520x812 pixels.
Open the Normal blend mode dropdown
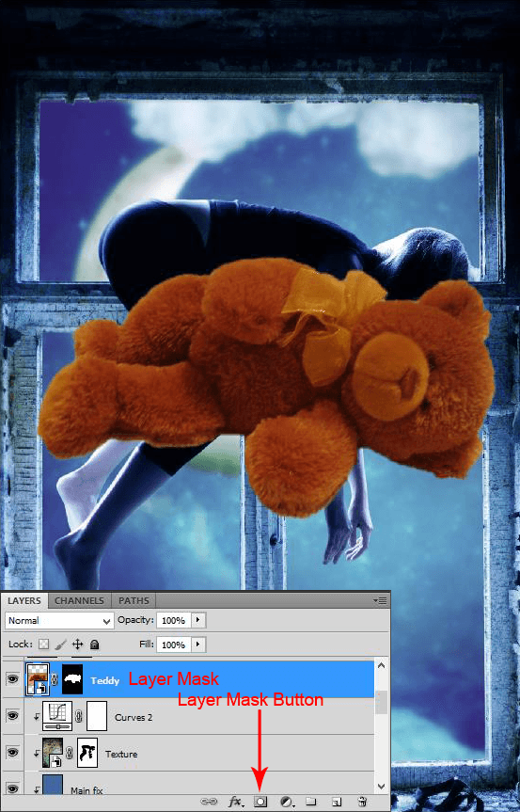[x=59, y=620]
